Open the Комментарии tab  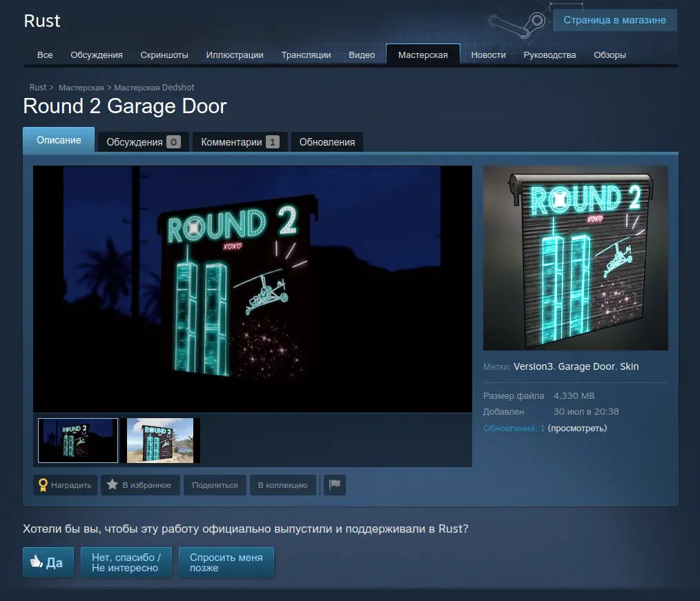[240, 142]
